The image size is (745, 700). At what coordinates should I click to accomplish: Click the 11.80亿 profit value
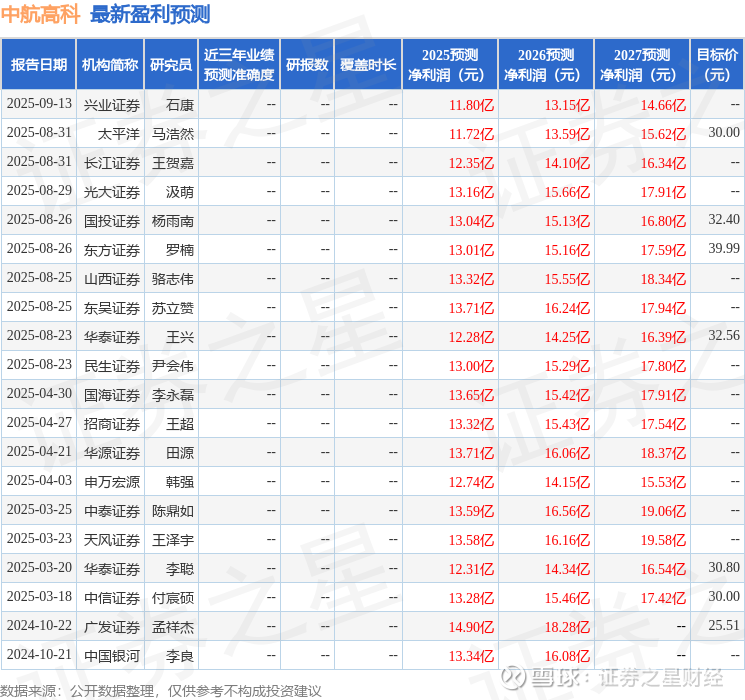click(x=471, y=105)
